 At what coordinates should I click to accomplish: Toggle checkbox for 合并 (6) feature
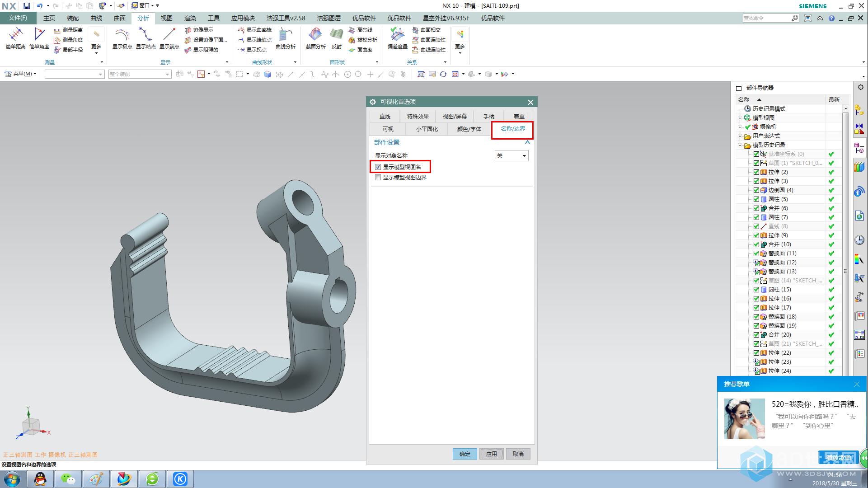pyautogui.click(x=756, y=208)
